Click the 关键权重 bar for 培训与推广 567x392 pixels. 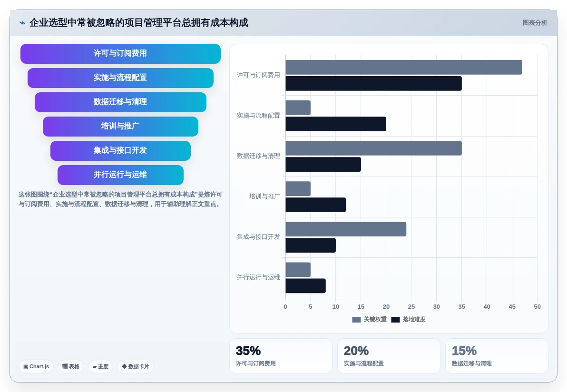pos(298,189)
